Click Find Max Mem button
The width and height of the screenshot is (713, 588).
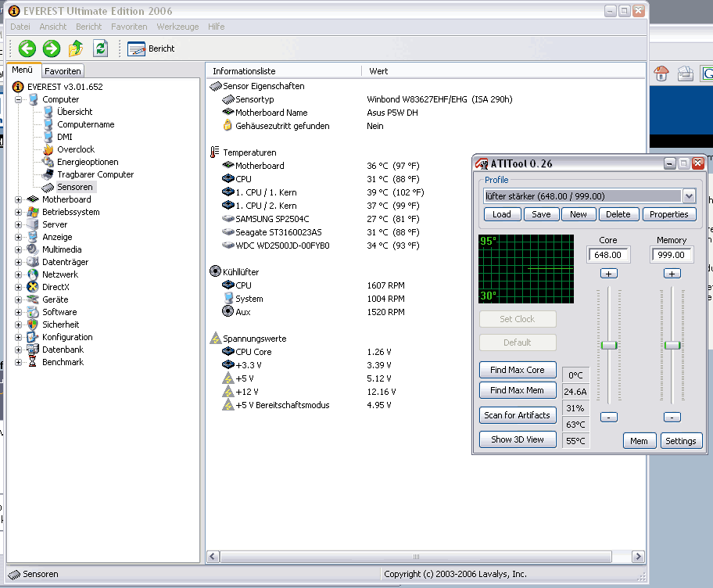(x=518, y=390)
